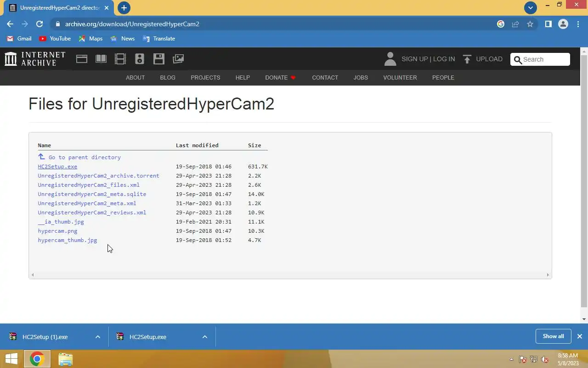The image size is (588, 368).
Task: Open the PEOPLE menu item
Action: click(443, 77)
